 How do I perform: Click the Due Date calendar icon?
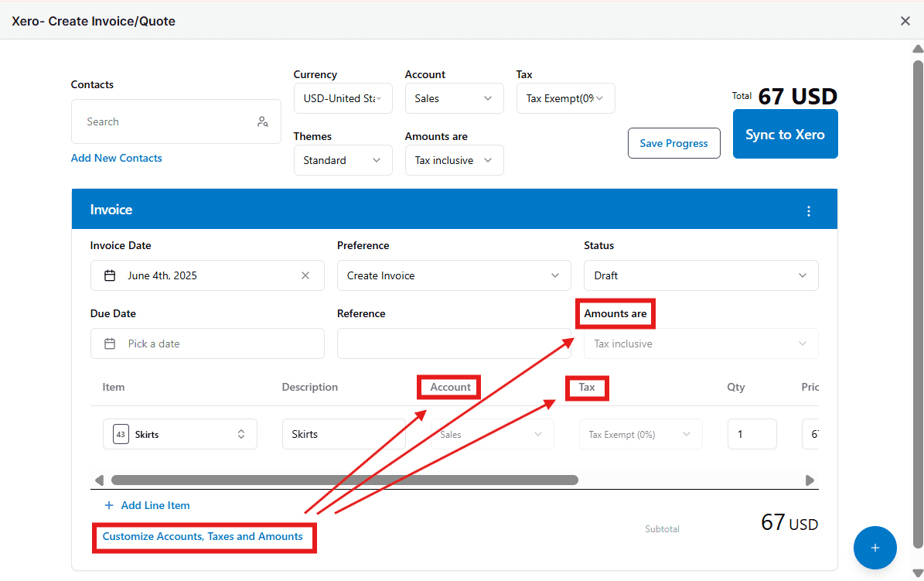tap(110, 343)
